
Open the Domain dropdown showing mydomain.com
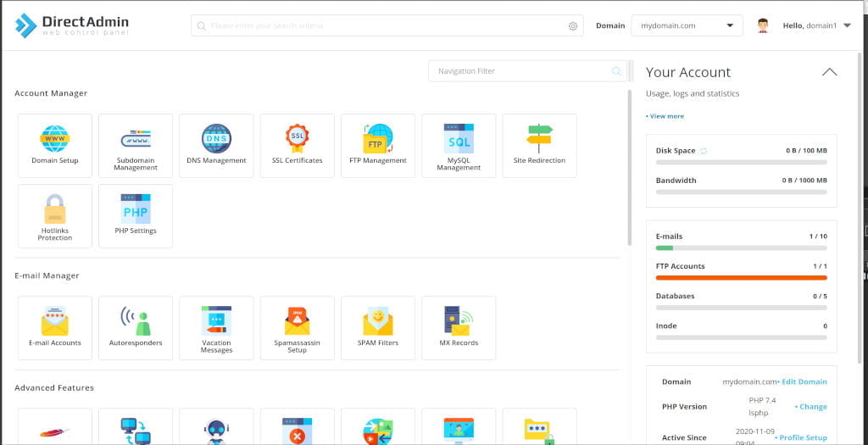click(687, 25)
